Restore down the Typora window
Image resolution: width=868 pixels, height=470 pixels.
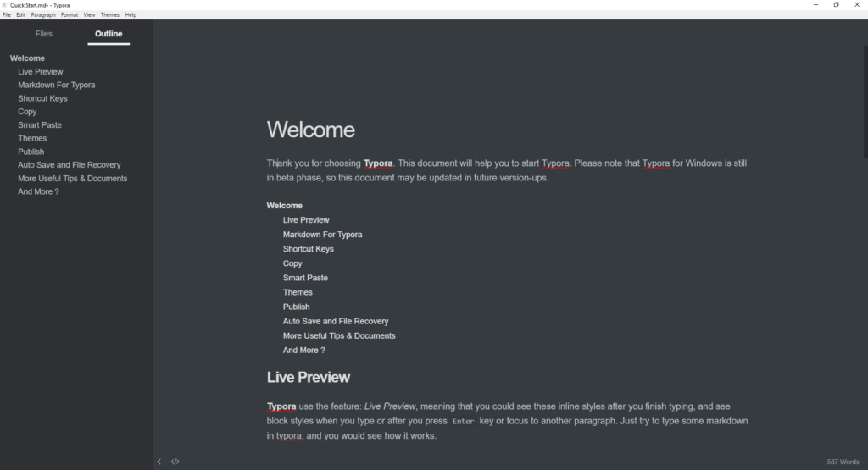(x=837, y=4)
